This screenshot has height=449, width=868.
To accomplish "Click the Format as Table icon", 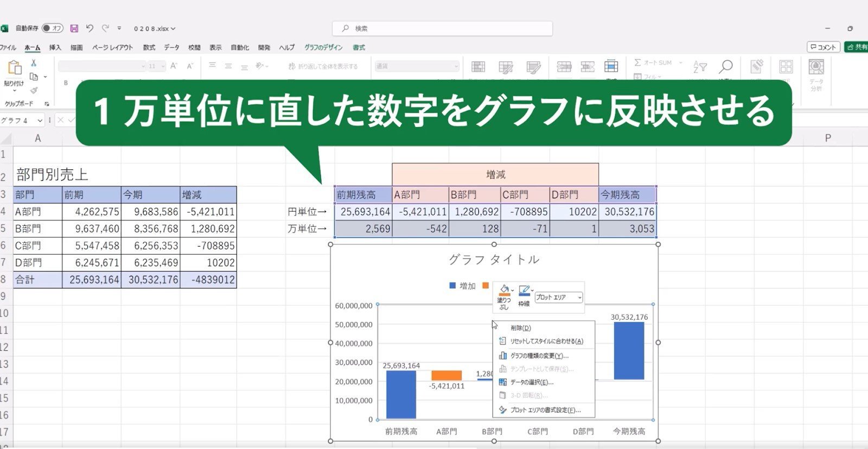I will point(506,67).
